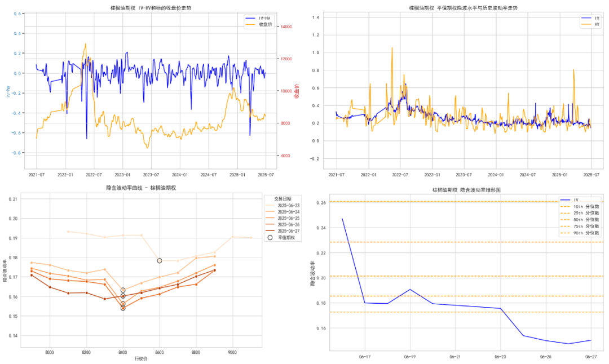Click the 06-27 tick on cone chart axis
Image resolution: width=609 pixels, height=364 pixels.
point(591,357)
